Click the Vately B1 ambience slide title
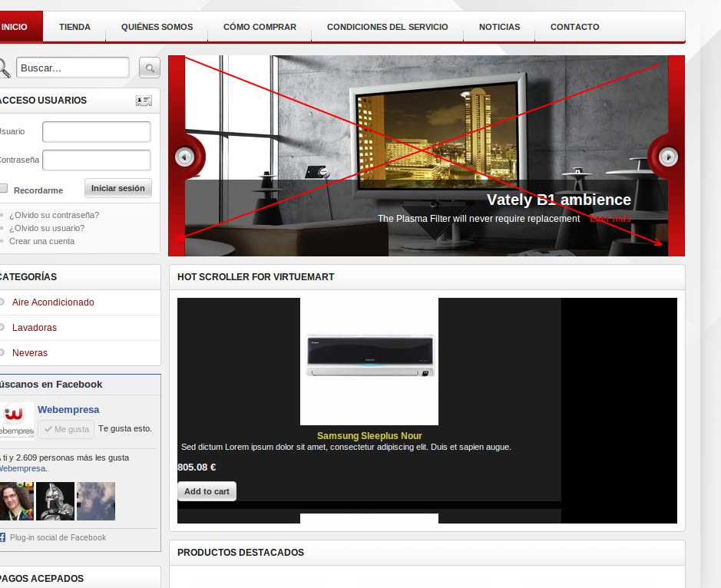Screen dimensions: 721x588 559,200
